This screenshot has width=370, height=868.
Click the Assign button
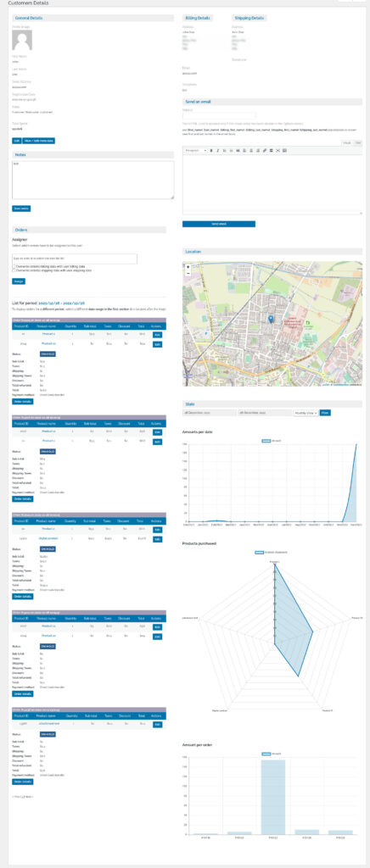click(x=19, y=281)
